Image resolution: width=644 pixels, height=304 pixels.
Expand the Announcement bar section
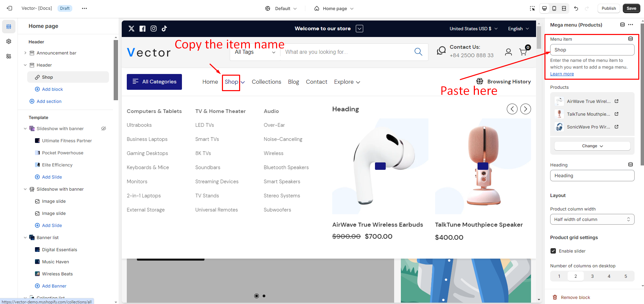tap(25, 53)
